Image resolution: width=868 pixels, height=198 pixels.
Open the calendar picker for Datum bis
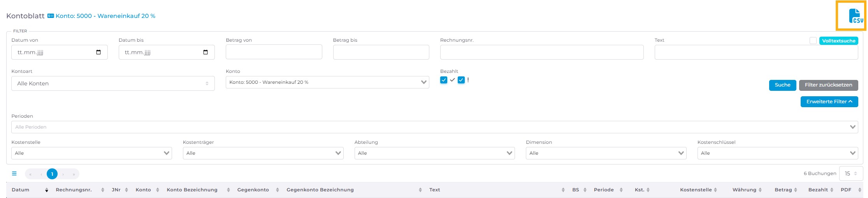pos(206,52)
